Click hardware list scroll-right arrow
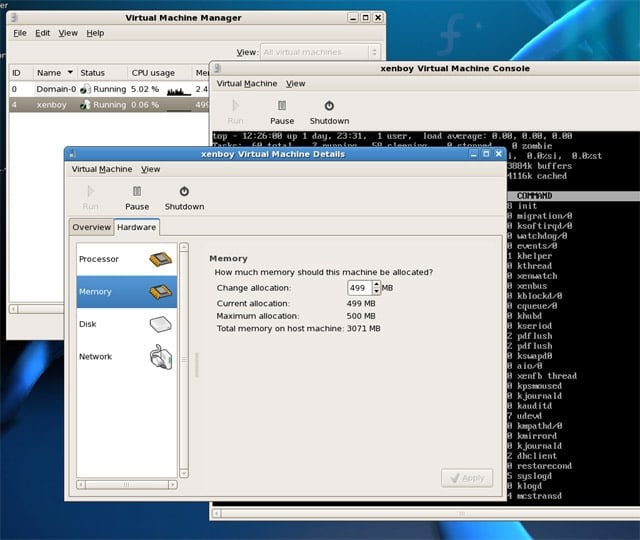Image resolution: width=640 pixels, height=540 pixels. [x=173, y=484]
